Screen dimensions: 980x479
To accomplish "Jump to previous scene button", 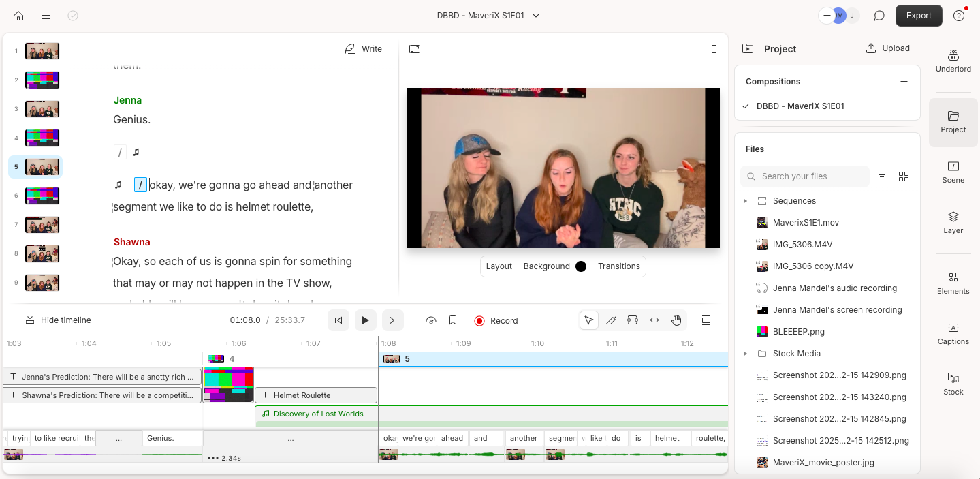I will click(x=338, y=320).
